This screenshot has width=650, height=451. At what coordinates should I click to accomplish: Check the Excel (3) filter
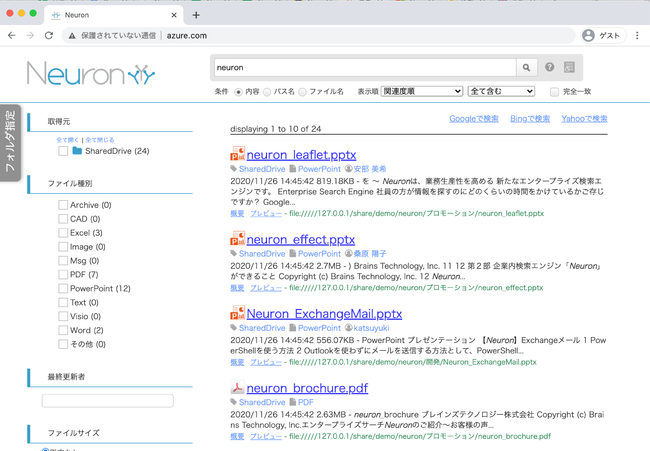(x=63, y=233)
